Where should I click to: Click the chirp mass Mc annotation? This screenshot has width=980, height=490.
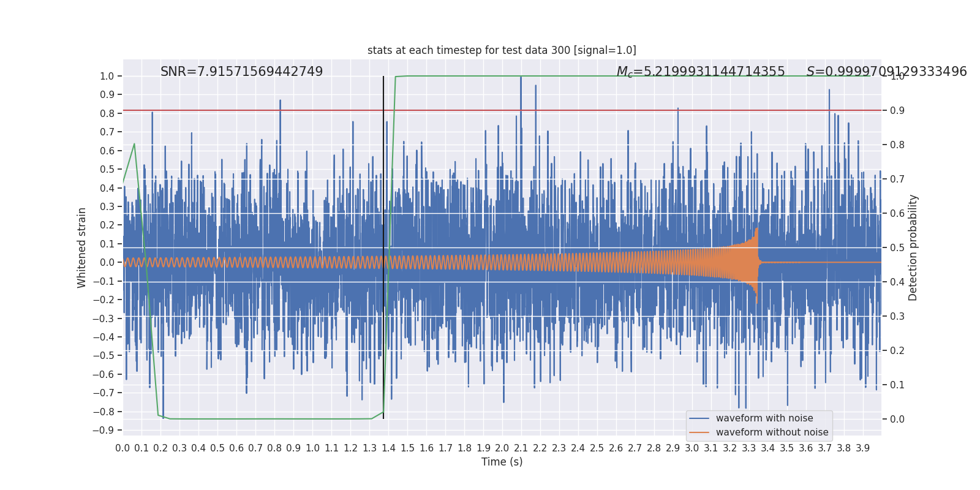tap(701, 72)
